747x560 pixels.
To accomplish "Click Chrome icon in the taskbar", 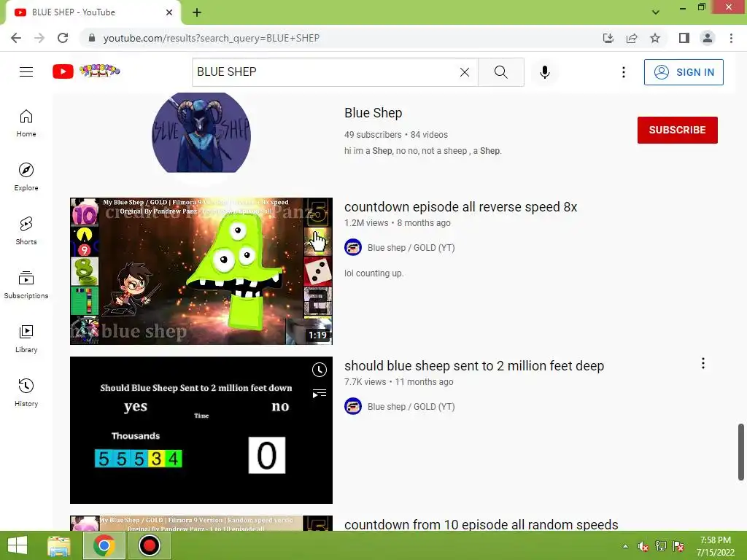I will point(104,545).
